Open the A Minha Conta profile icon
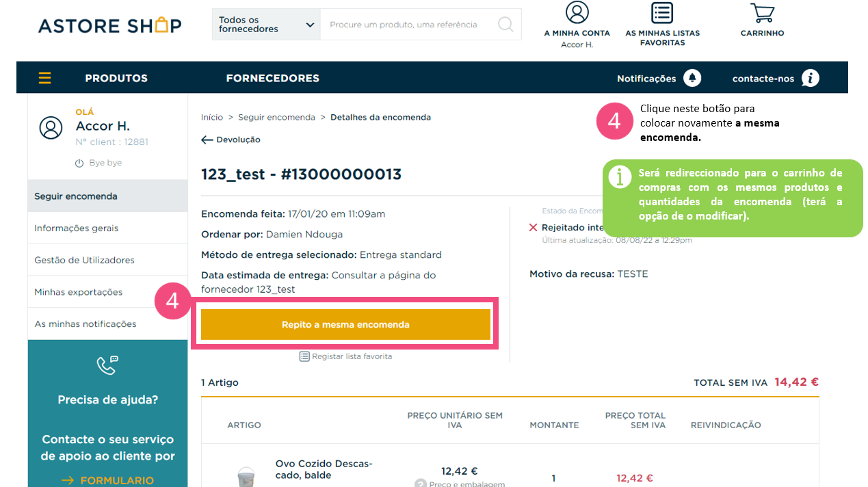 pos(577,12)
